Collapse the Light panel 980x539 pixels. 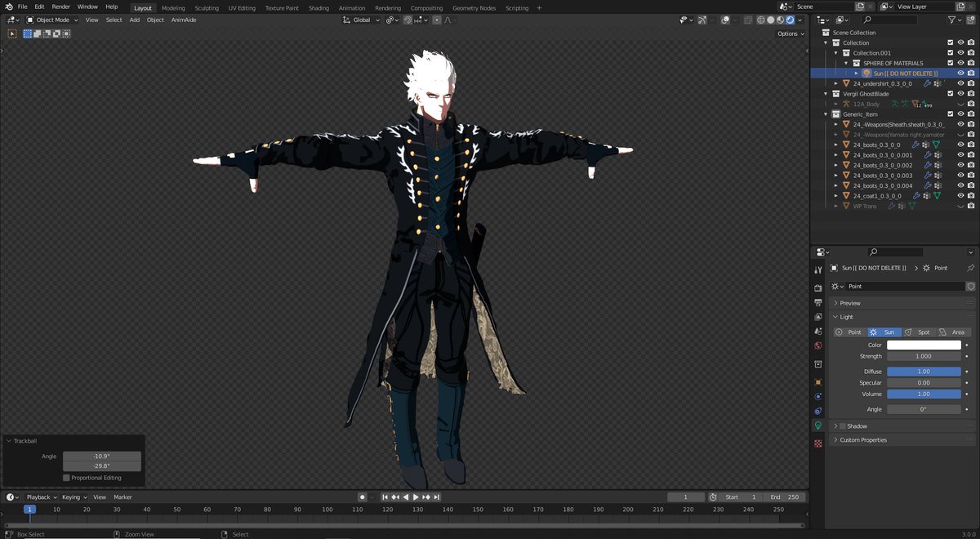click(835, 317)
